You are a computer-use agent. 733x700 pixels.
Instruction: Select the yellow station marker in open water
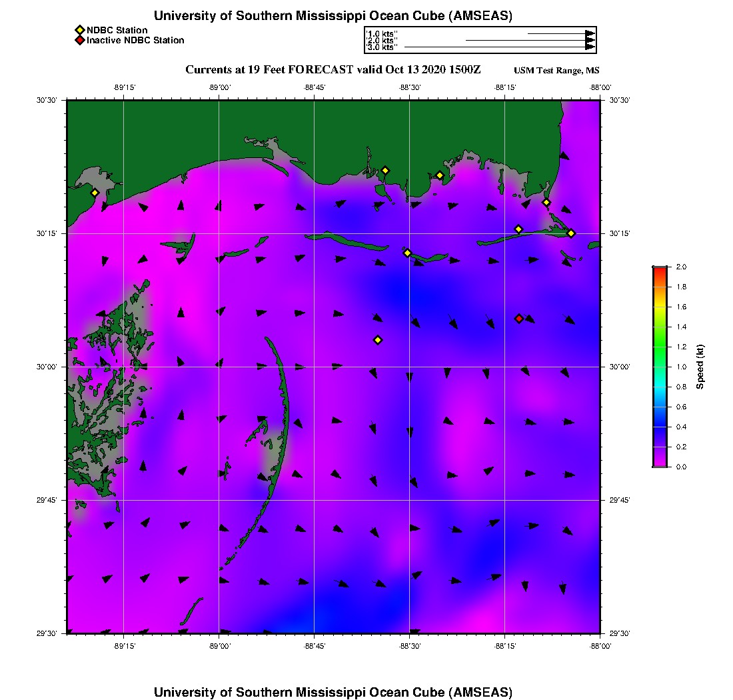[378, 340]
